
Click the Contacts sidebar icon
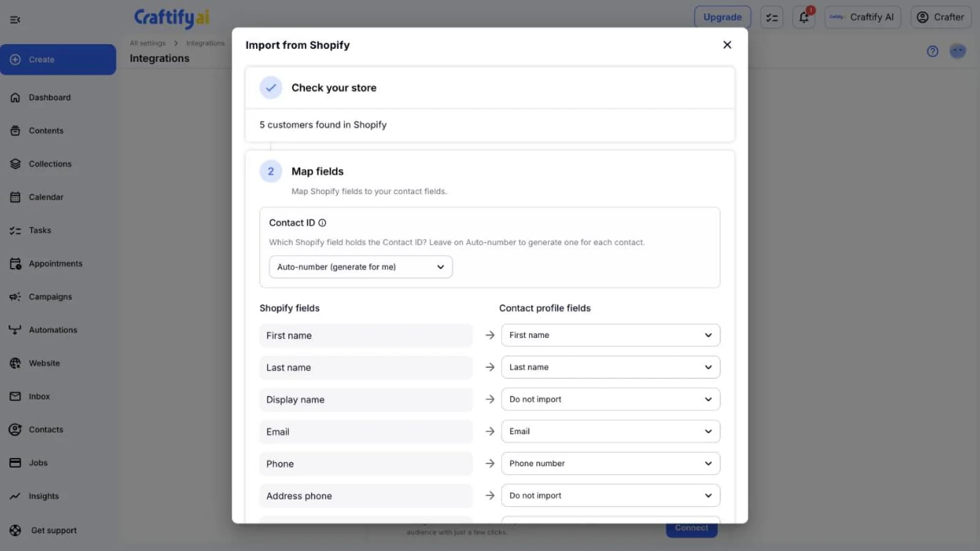click(15, 430)
